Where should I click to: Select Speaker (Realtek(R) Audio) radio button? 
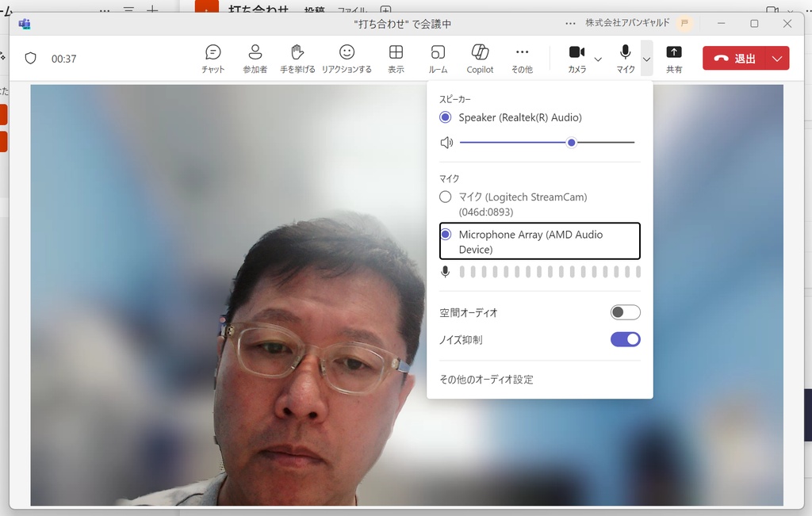[445, 117]
